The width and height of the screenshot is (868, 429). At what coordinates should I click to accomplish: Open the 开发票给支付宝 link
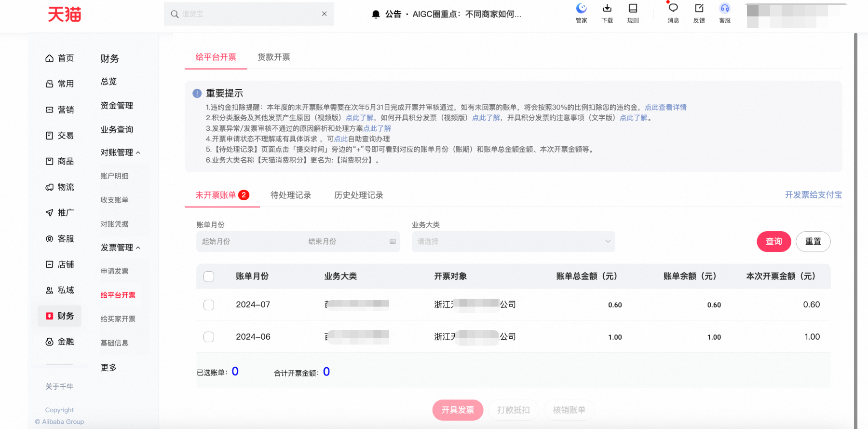814,195
